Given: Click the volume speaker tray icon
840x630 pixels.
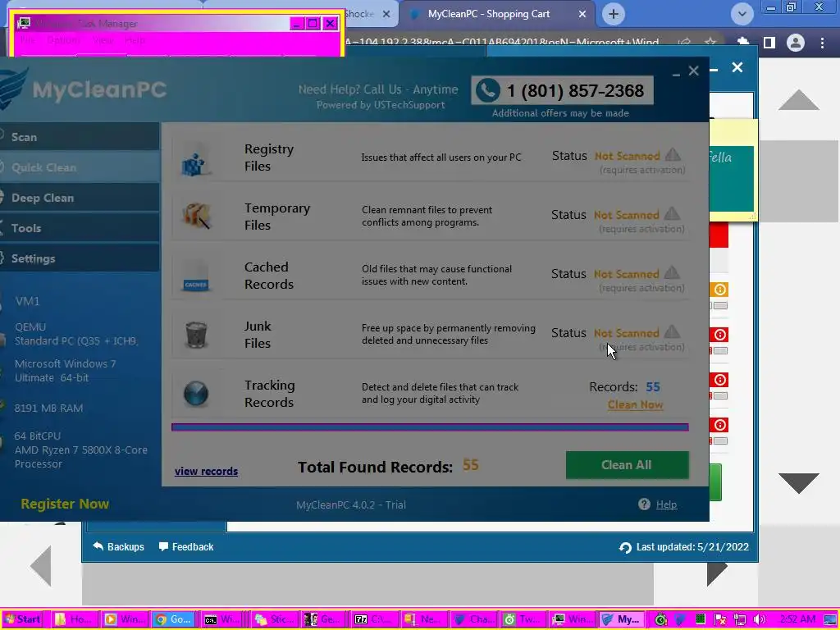Looking at the screenshot, I should pyautogui.click(x=759, y=619).
